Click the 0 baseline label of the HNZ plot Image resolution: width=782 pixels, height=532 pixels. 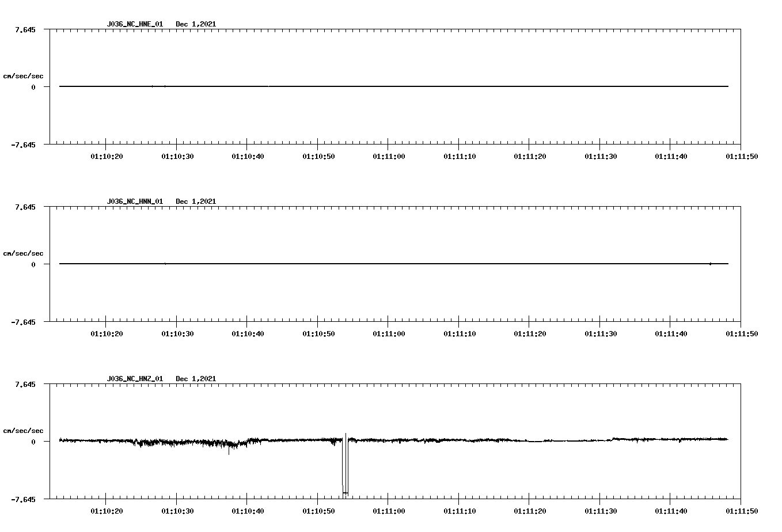point(33,442)
